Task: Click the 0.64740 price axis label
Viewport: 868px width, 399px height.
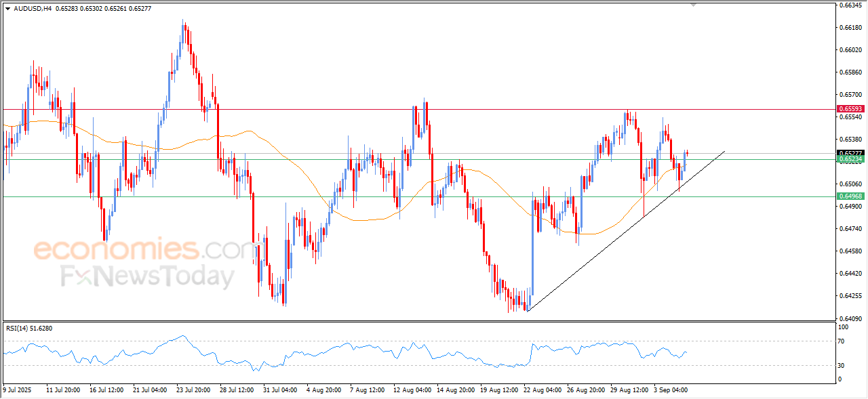Action: (x=850, y=229)
